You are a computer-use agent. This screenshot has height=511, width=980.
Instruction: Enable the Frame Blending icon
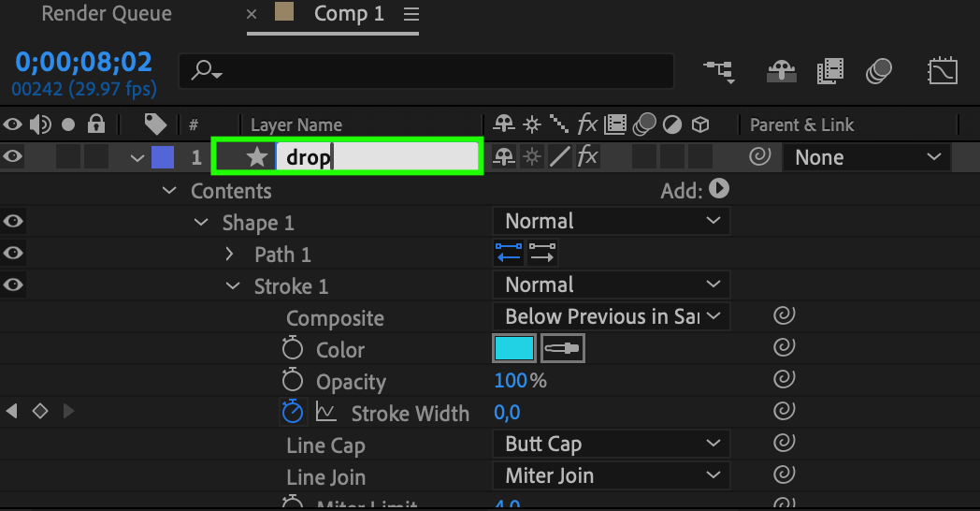coord(829,72)
